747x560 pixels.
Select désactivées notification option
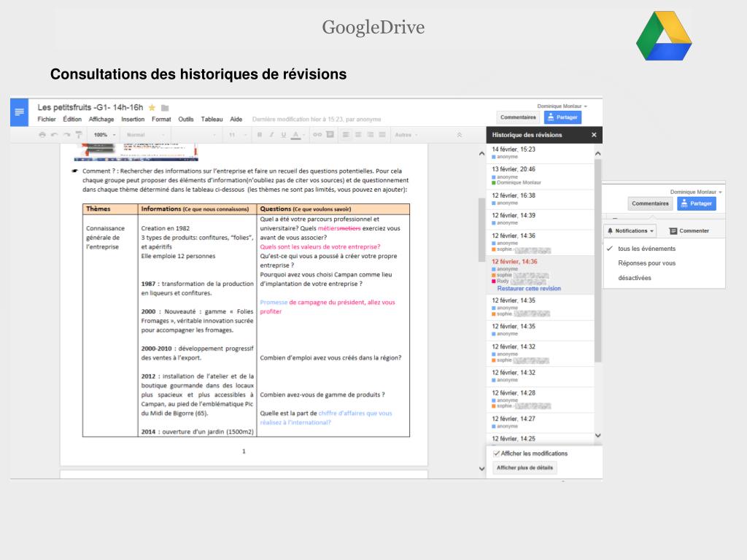click(634, 278)
